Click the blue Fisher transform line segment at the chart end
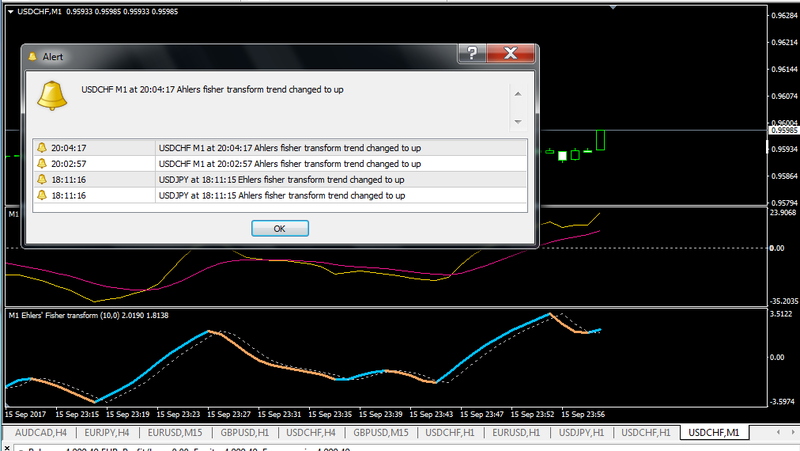800x451 pixels. point(595,331)
